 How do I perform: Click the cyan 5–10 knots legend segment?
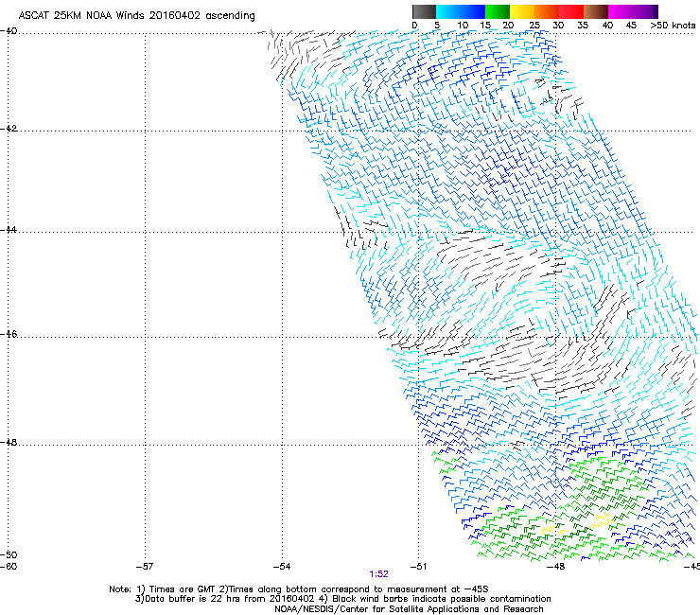coord(448,11)
